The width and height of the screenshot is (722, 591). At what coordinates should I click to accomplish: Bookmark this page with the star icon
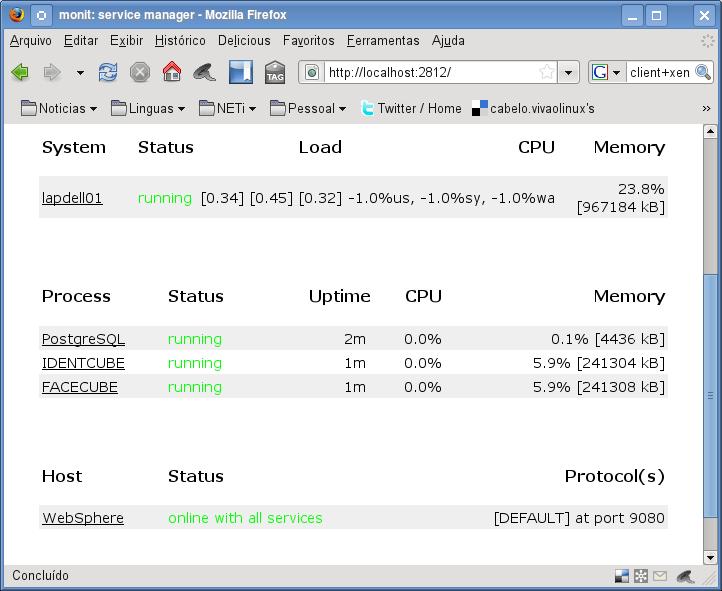(x=546, y=72)
